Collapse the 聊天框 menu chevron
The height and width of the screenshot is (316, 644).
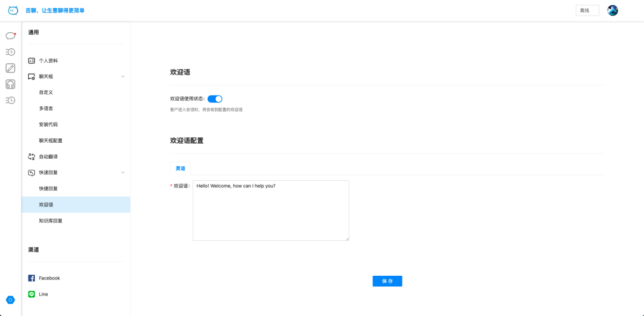[122, 77]
